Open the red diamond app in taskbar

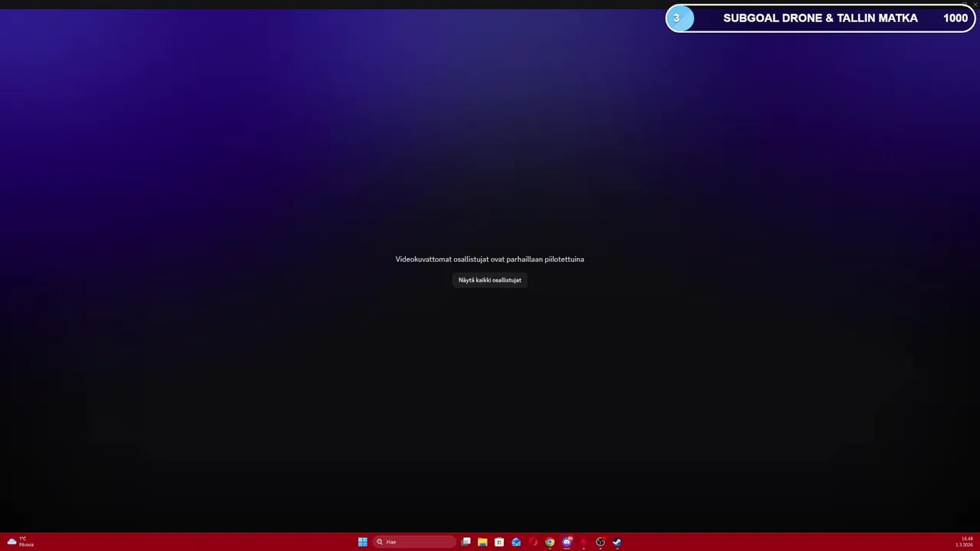[583, 542]
